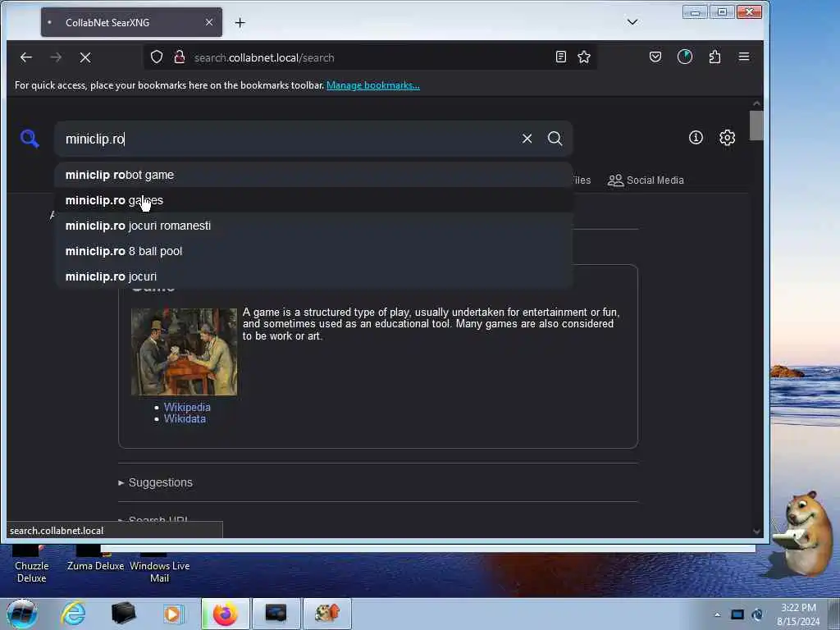Open SearXNG preferences gear icon
Viewport: 840px width, 630px height.
727,138
